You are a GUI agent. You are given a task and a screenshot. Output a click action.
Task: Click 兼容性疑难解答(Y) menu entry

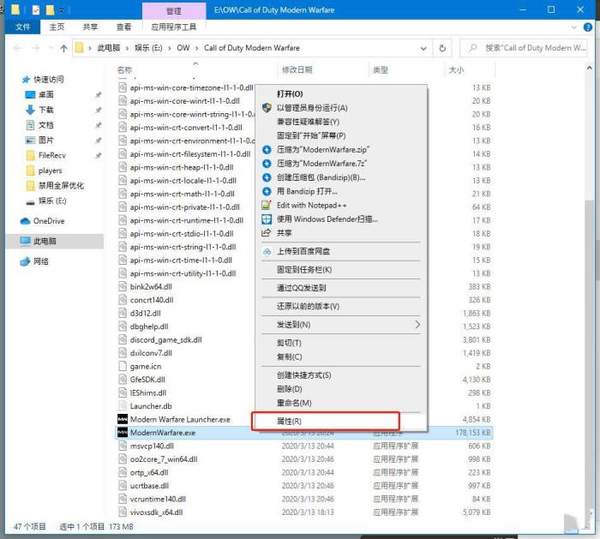pos(308,122)
